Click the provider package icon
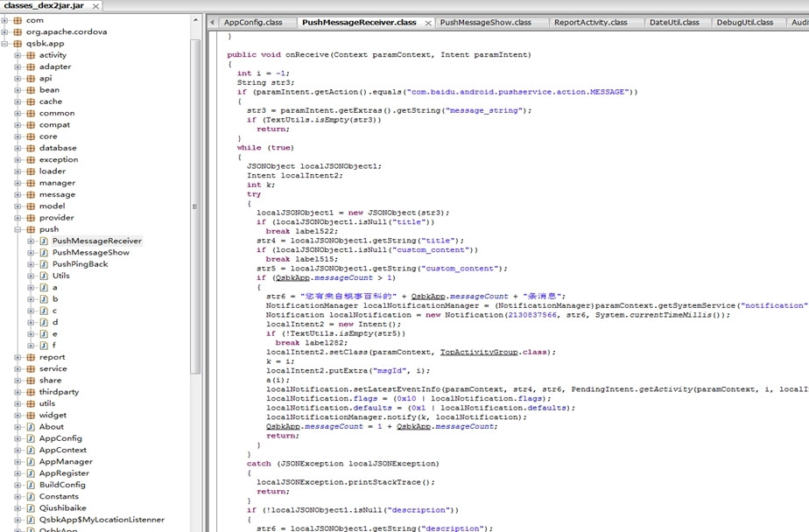809x532 pixels. coord(31,218)
